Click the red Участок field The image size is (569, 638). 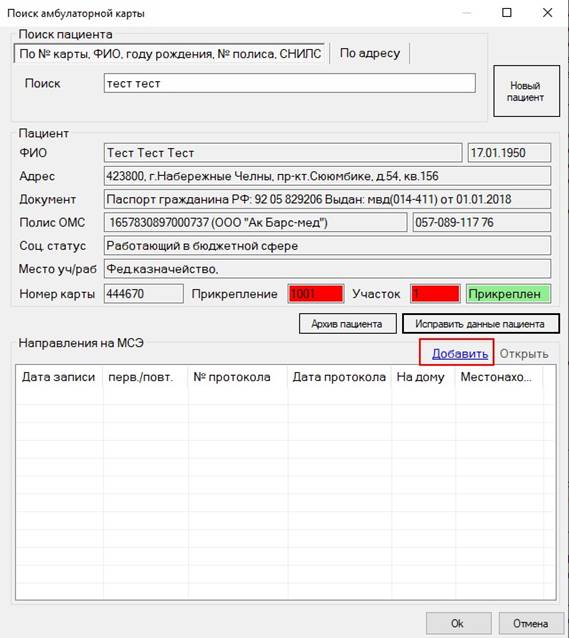tap(435, 293)
